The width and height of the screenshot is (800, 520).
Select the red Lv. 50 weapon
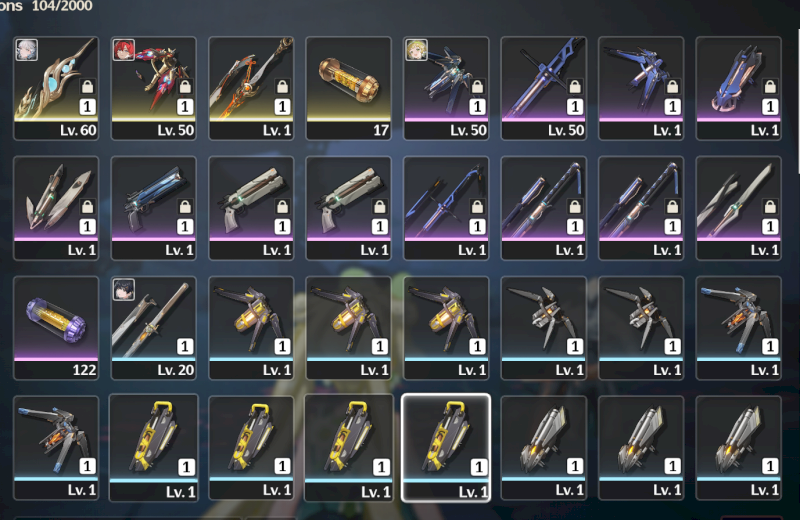click(x=154, y=88)
